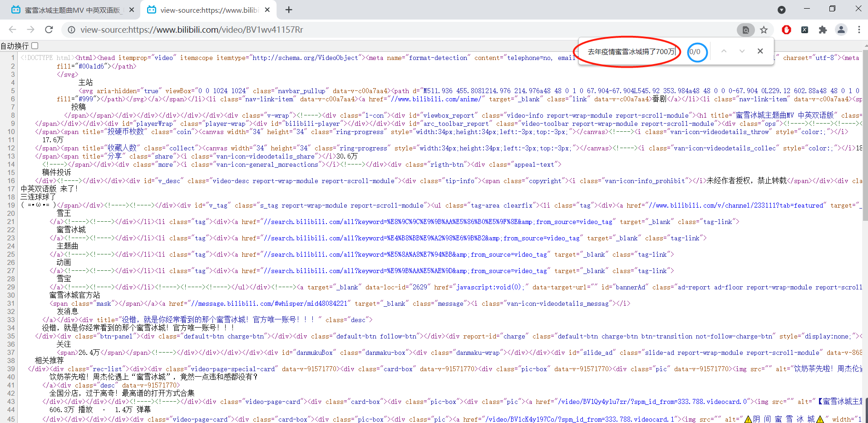
Task: Click the text 相关推荐 on line 38
Action: coord(49,361)
